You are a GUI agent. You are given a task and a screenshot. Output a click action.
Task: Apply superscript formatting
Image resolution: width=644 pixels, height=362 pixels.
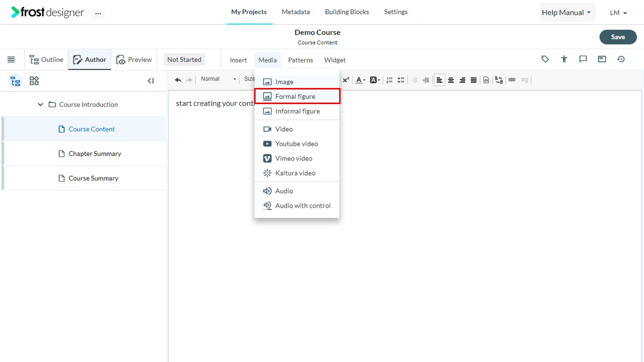(346, 79)
